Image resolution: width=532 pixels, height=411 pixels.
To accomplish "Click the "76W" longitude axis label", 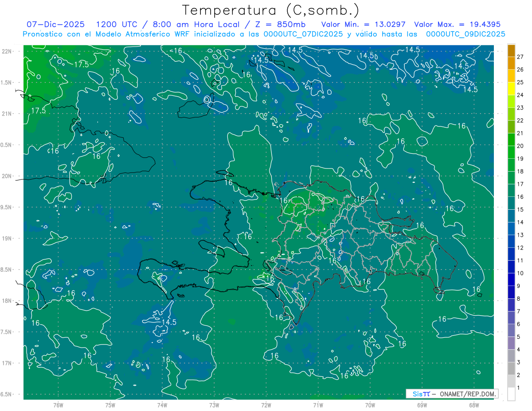I will tap(58, 405).
